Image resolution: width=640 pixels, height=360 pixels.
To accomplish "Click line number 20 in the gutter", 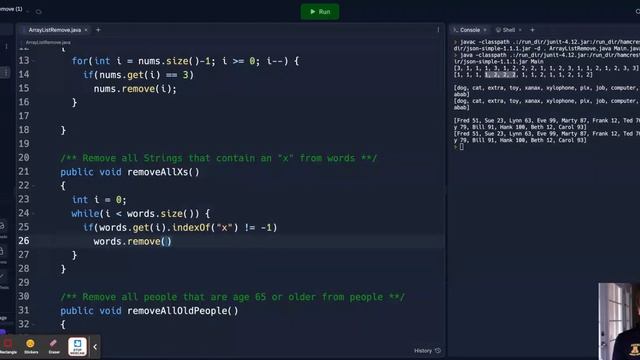I will (x=24, y=158).
